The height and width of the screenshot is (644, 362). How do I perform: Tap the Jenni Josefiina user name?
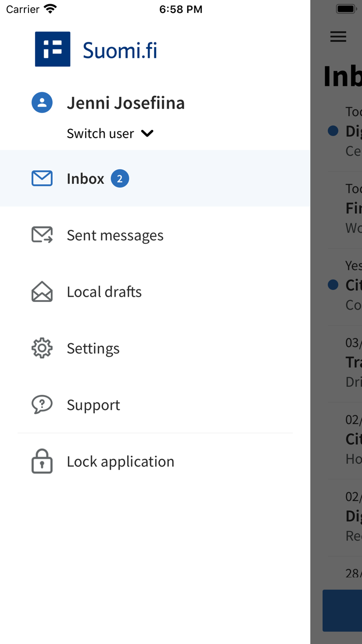click(x=126, y=103)
